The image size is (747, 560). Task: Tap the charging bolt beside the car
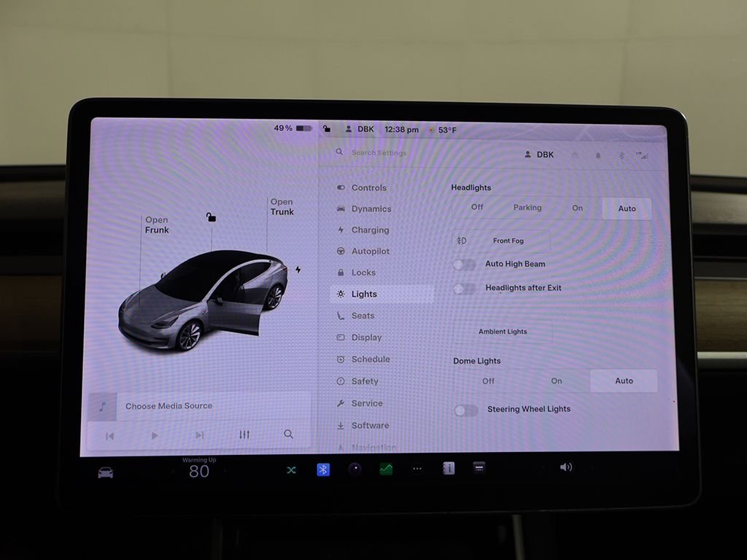pos(298,270)
